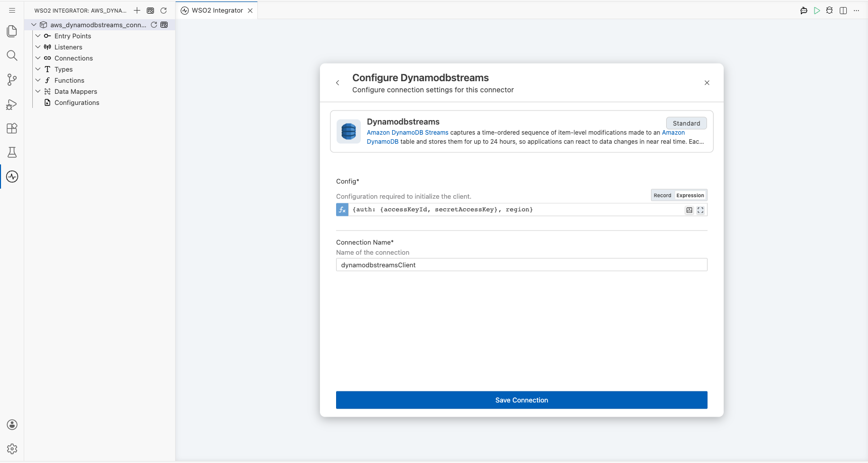The width and height of the screenshot is (868, 463).
Task: Expand the Listeners tree node
Action: [38, 47]
